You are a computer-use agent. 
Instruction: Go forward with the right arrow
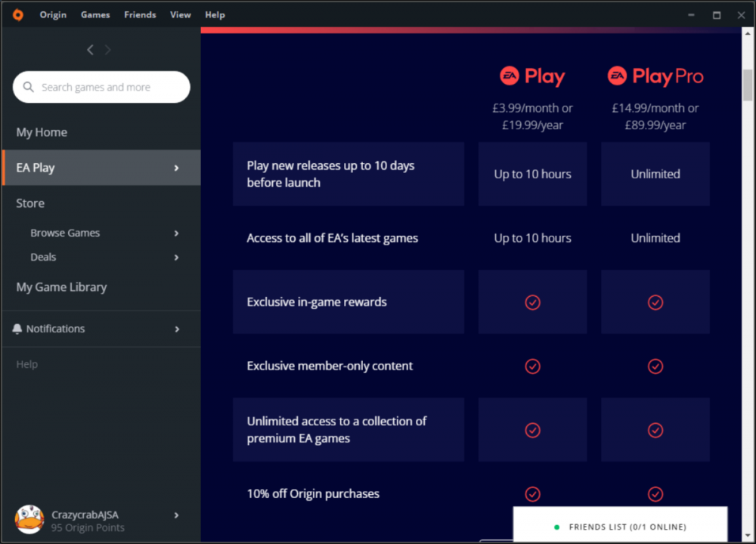[108, 50]
